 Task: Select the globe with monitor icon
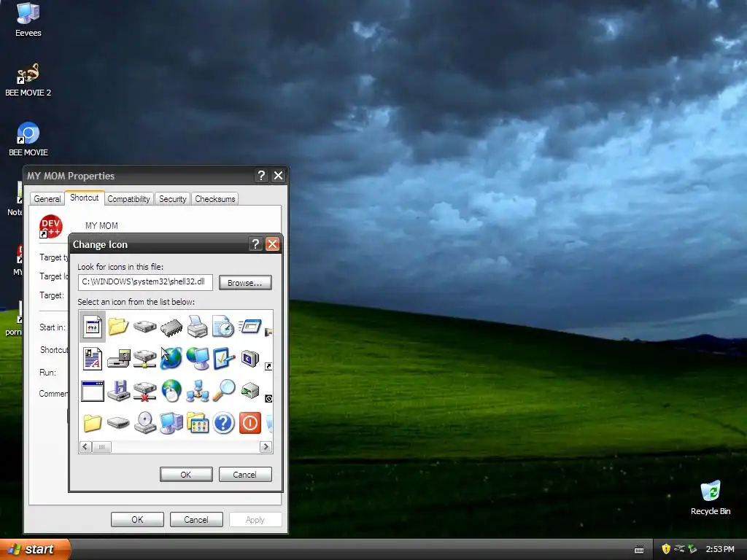coord(198,359)
